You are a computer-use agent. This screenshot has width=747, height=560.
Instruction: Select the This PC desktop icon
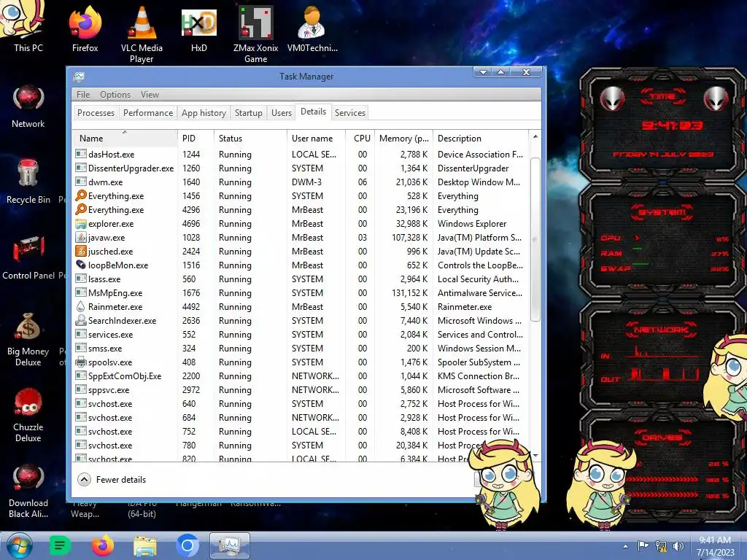pyautogui.click(x=28, y=27)
